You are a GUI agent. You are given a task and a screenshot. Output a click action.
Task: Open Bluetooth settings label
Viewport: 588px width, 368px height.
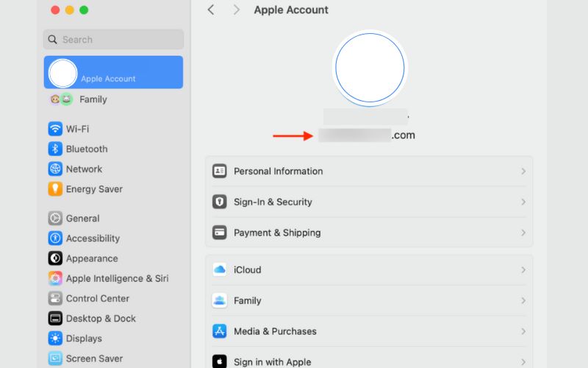click(87, 149)
